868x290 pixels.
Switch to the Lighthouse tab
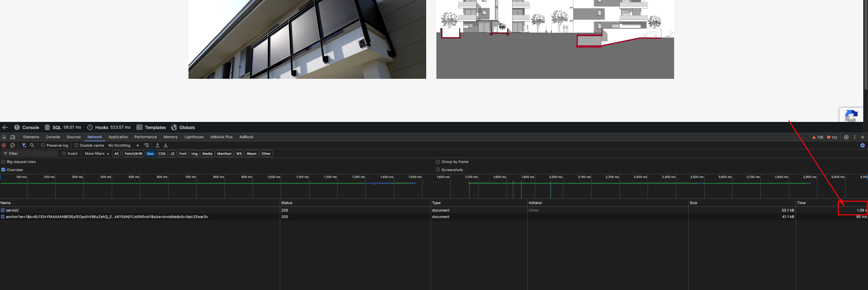[194, 137]
